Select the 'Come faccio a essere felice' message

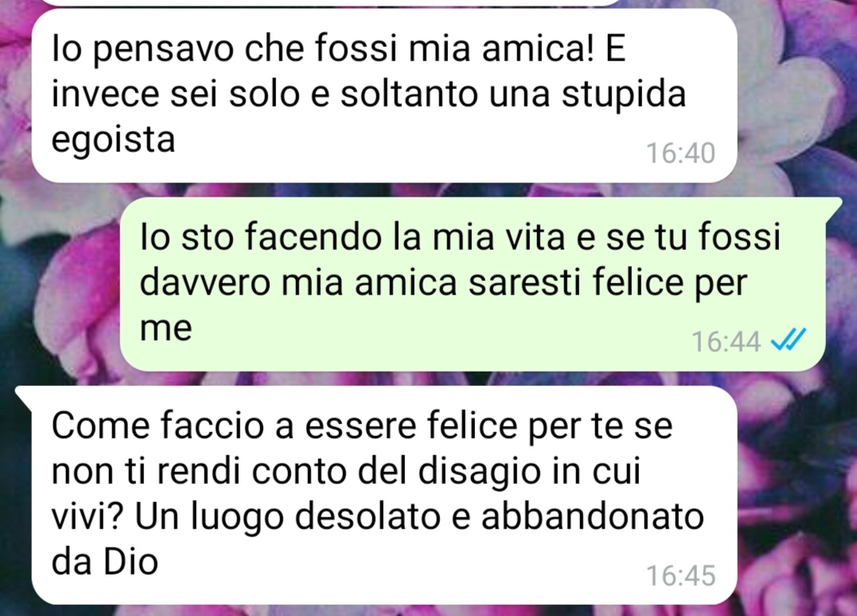point(384,495)
